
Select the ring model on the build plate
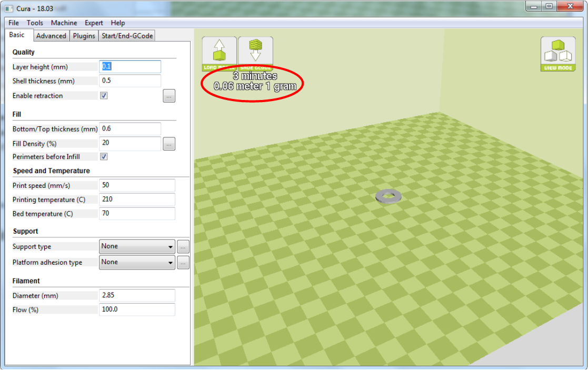tap(389, 196)
